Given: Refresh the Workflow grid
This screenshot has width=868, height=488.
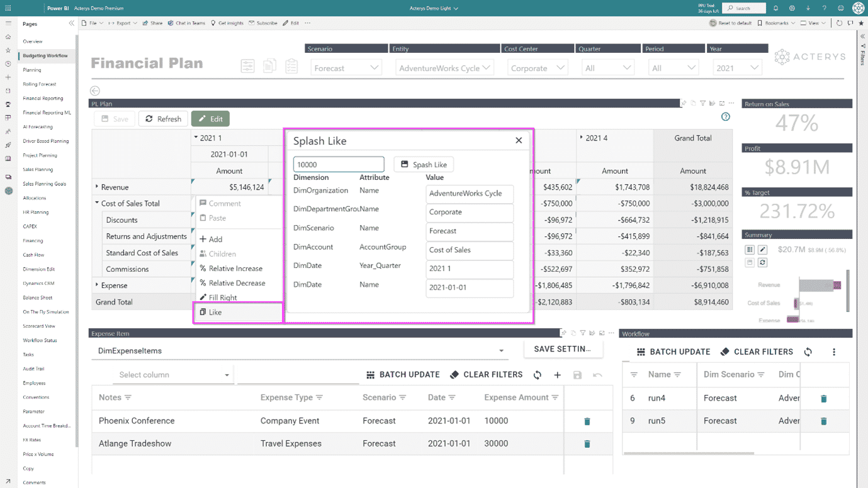Looking at the screenshot, I should pyautogui.click(x=808, y=352).
